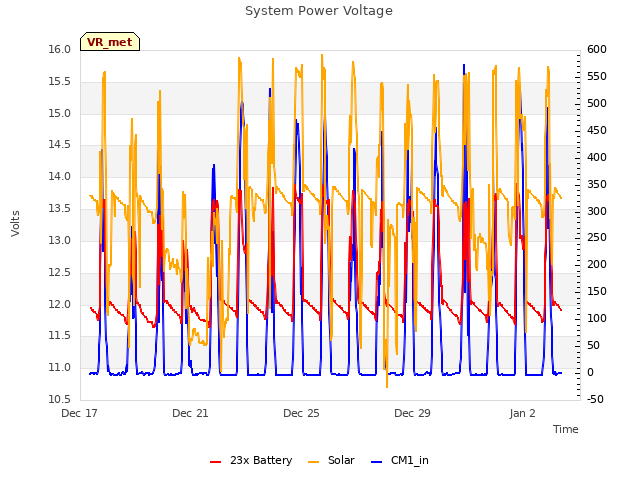
Task: Click the Volts axis label
Action: pos(15,224)
